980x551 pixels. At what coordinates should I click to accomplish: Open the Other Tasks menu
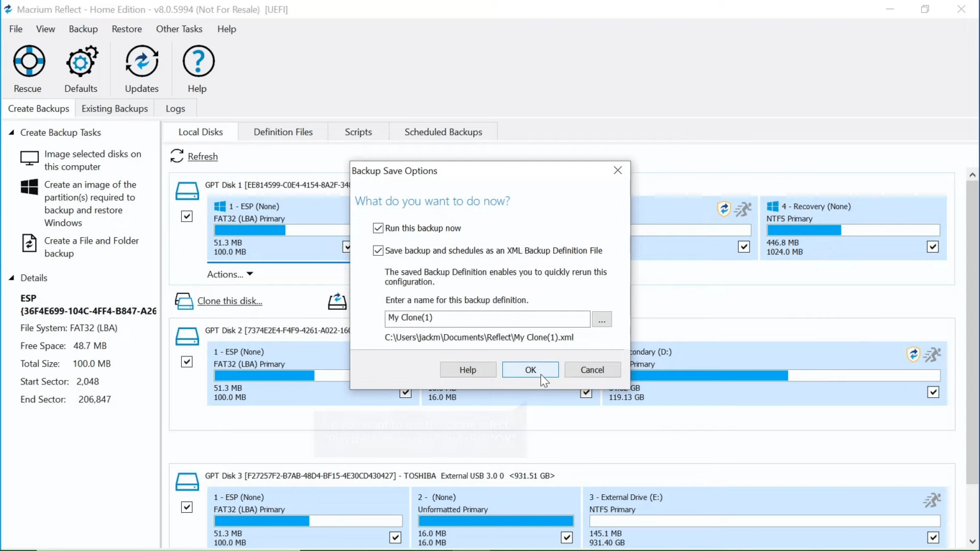coord(179,29)
